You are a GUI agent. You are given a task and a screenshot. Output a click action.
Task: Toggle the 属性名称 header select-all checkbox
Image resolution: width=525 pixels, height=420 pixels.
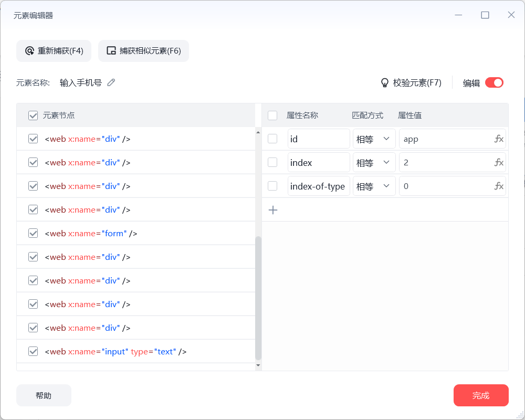click(x=272, y=115)
